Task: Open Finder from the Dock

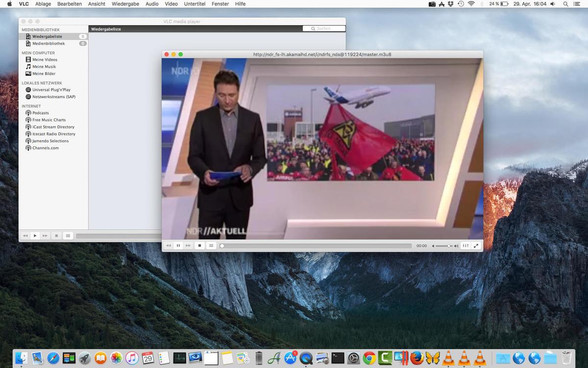Action: pos(22,358)
